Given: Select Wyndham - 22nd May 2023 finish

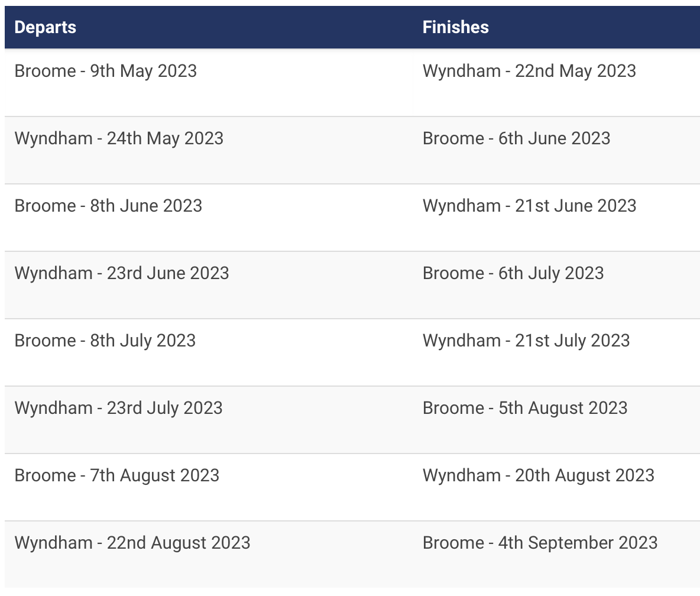Looking at the screenshot, I should pyautogui.click(x=529, y=71).
